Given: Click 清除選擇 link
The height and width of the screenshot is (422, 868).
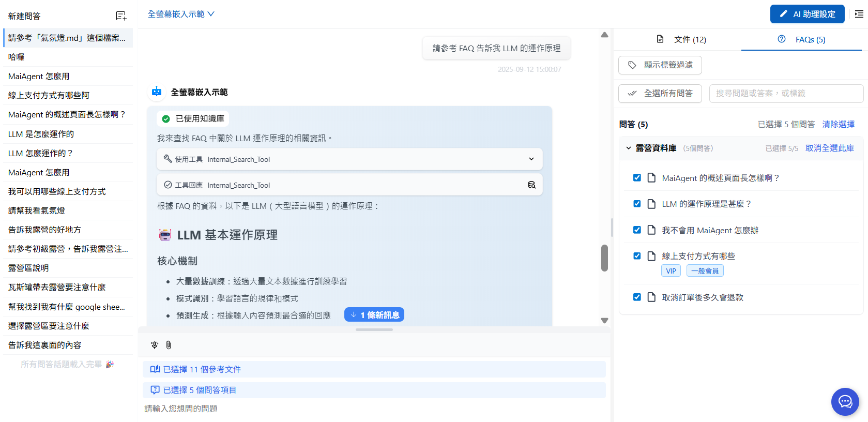Looking at the screenshot, I should [838, 124].
